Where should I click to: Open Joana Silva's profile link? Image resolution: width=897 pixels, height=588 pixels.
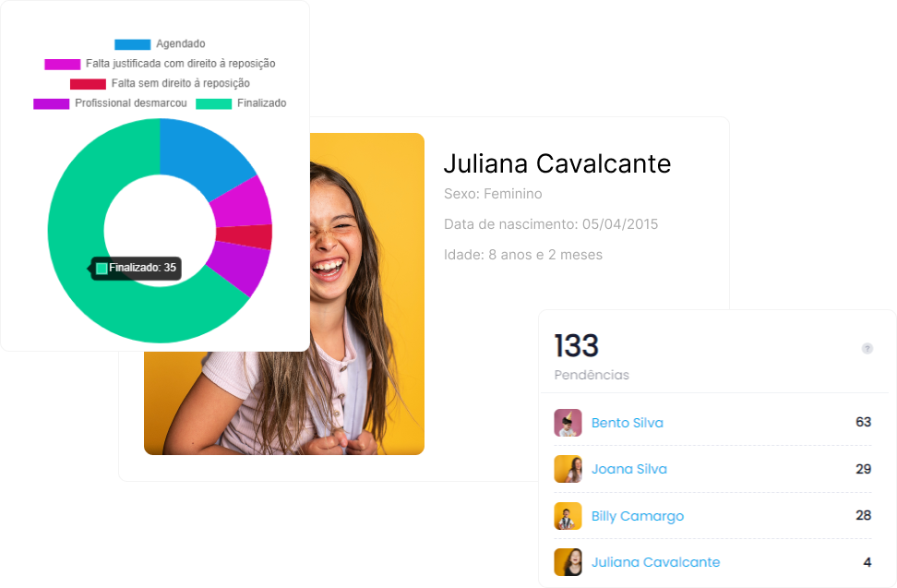tap(628, 469)
